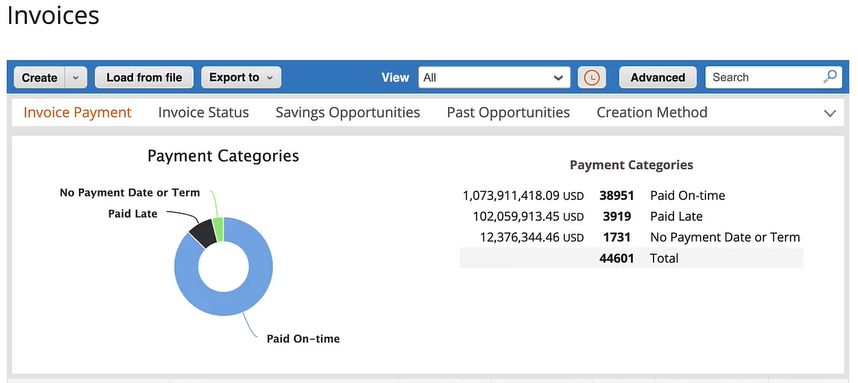
Task: Click the green No Payment Date segment
Action: (218, 230)
